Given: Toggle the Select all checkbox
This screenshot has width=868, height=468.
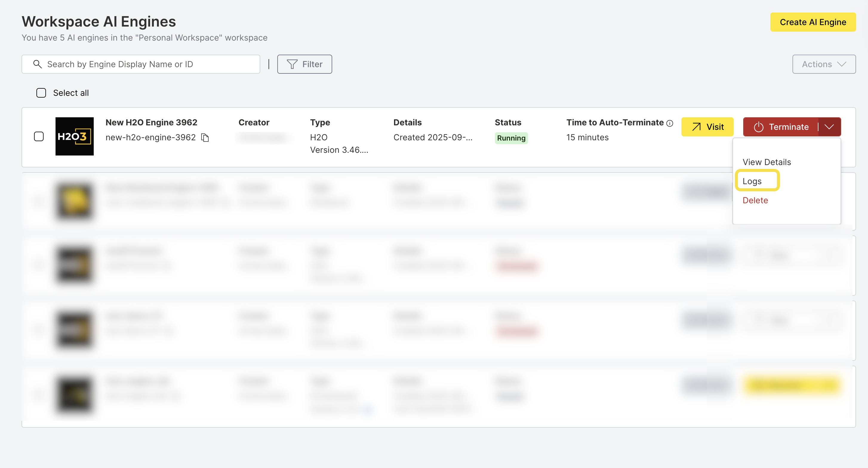Looking at the screenshot, I should [x=41, y=93].
